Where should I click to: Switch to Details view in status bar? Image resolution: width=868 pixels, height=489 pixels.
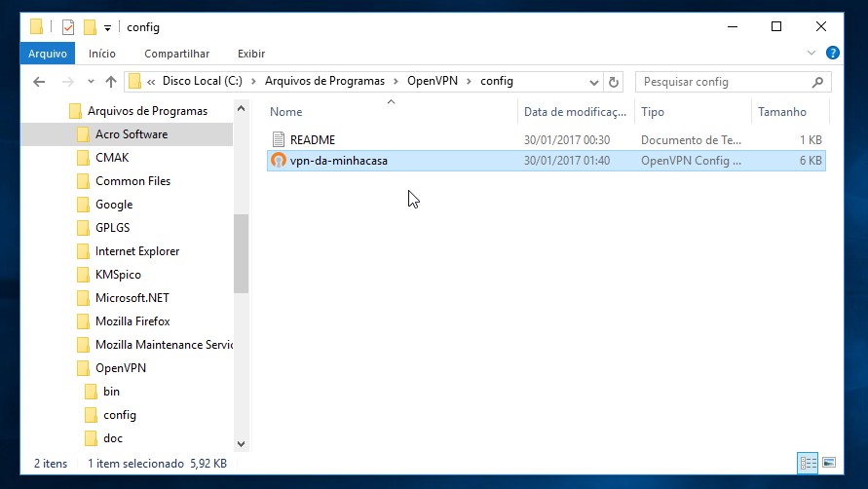point(808,463)
